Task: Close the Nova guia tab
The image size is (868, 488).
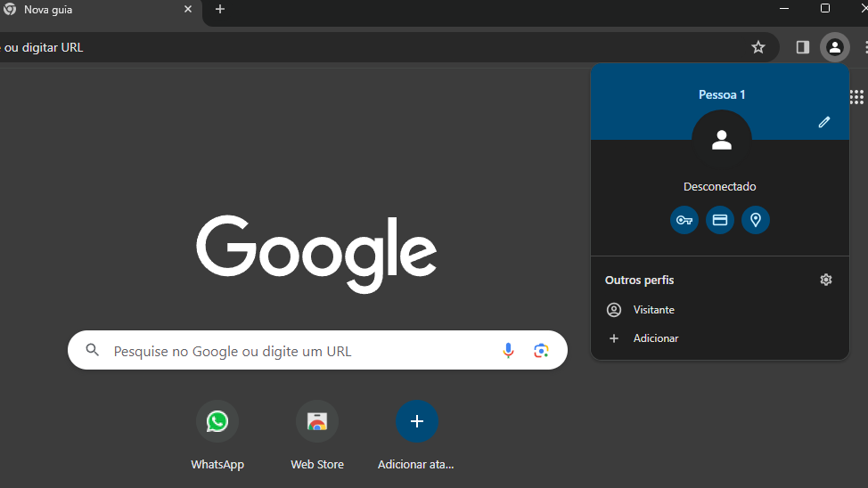Action: [188, 9]
